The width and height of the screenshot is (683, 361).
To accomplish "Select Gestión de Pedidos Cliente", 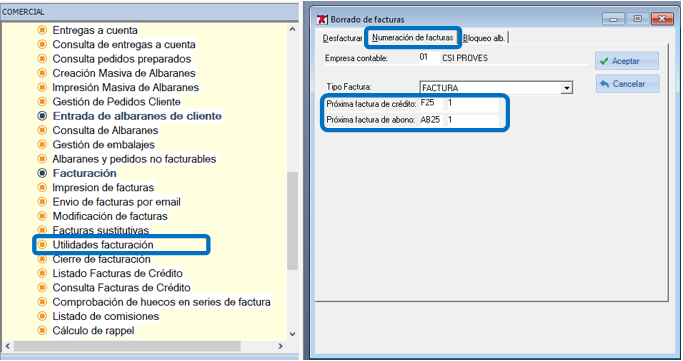I will coord(117,102).
